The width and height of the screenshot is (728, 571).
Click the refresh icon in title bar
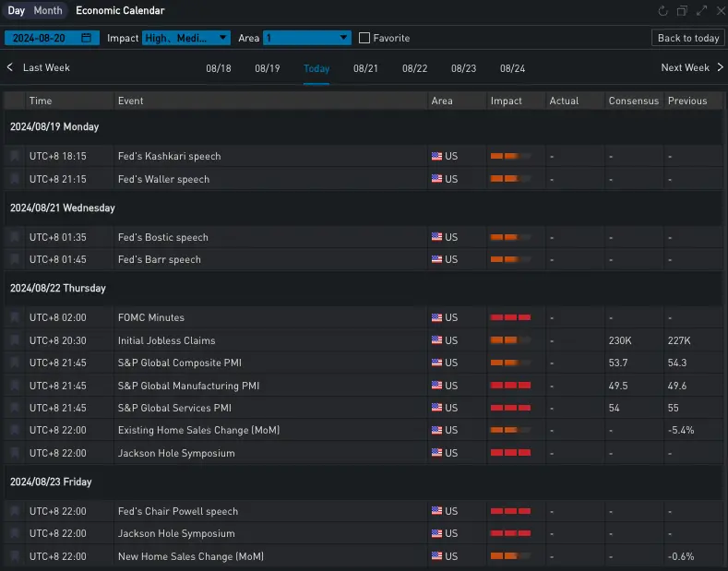tap(662, 11)
